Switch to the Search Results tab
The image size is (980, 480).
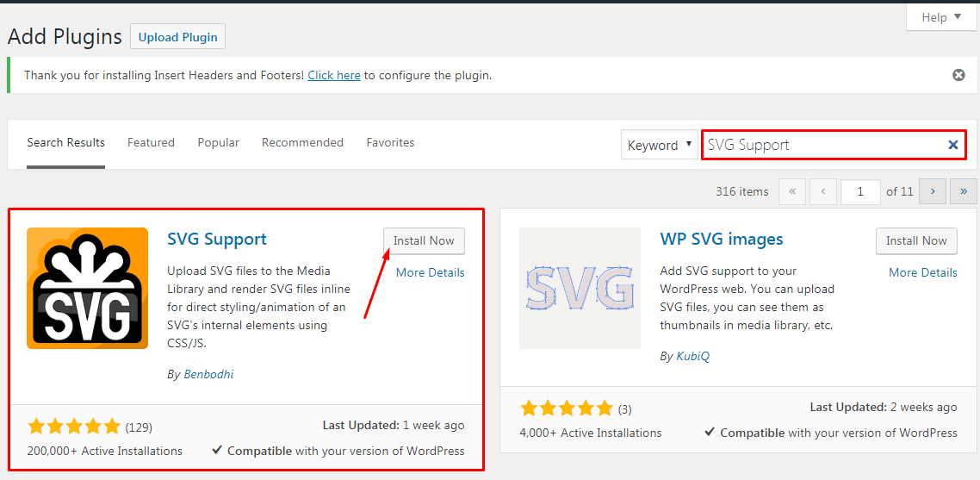pyautogui.click(x=65, y=143)
